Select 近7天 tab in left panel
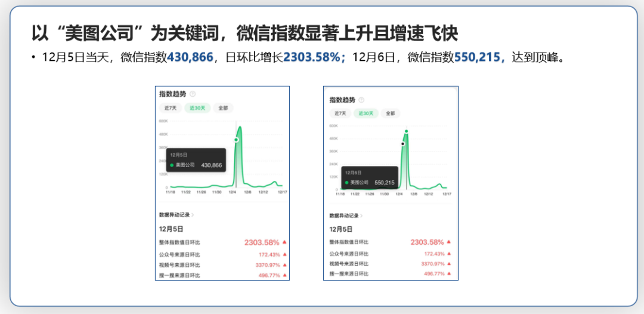The image size is (644, 314). 171,108
